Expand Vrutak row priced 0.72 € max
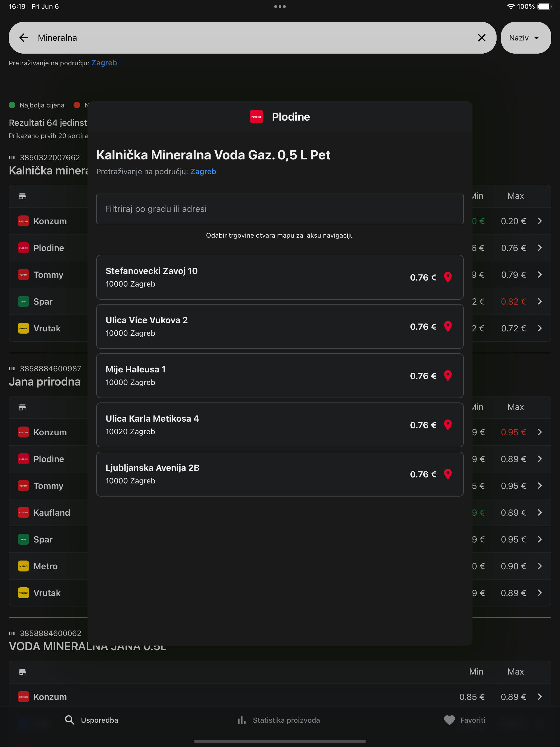This screenshot has width=560, height=747. point(540,328)
